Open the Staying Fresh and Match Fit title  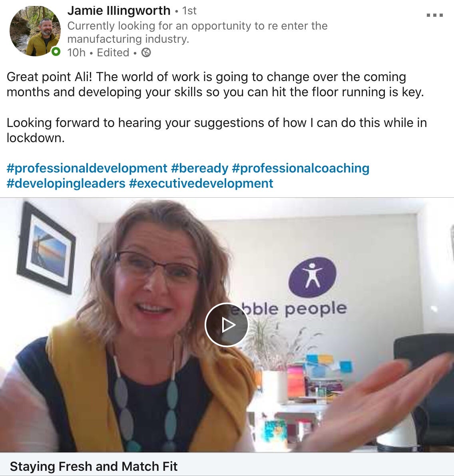94,466
